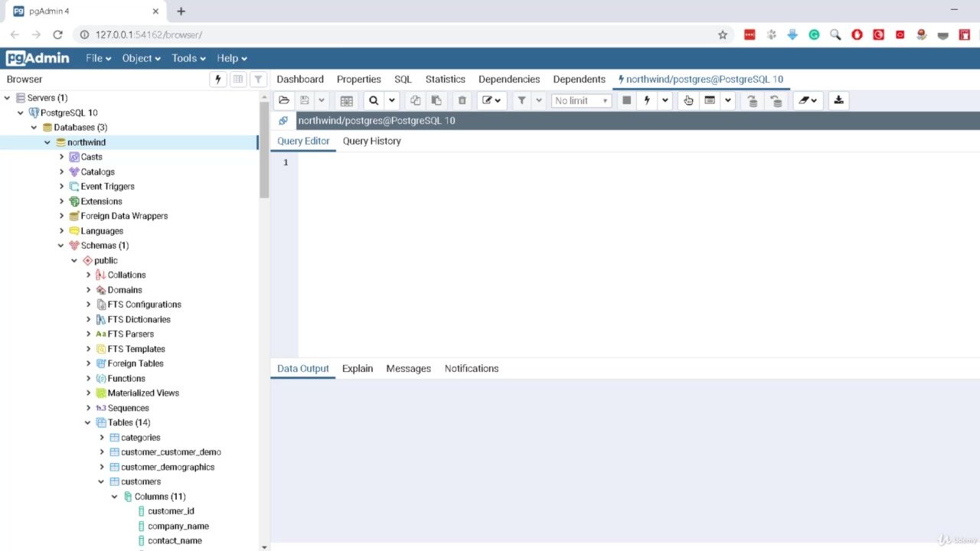Select the Materialized Views tree item

tap(143, 393)
